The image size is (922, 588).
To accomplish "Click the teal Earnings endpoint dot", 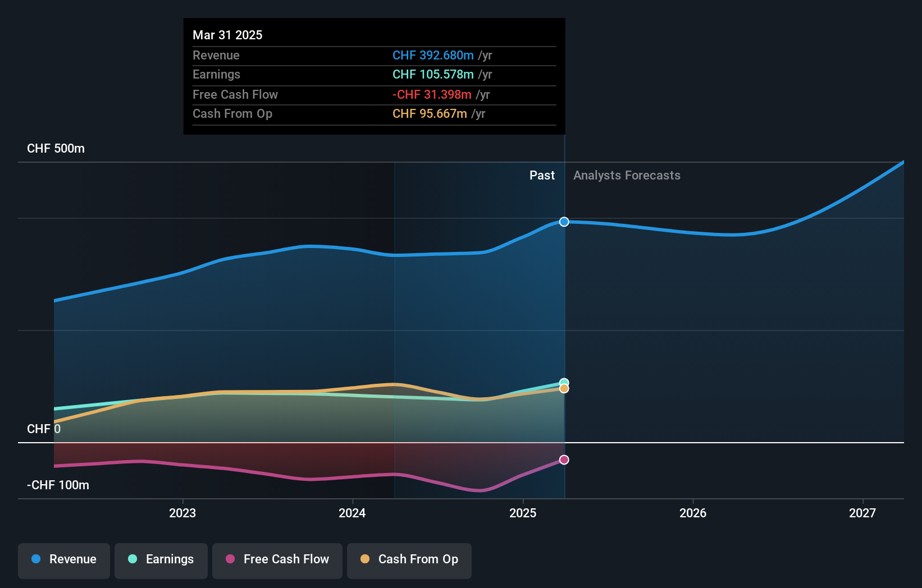I will point(564,382).
